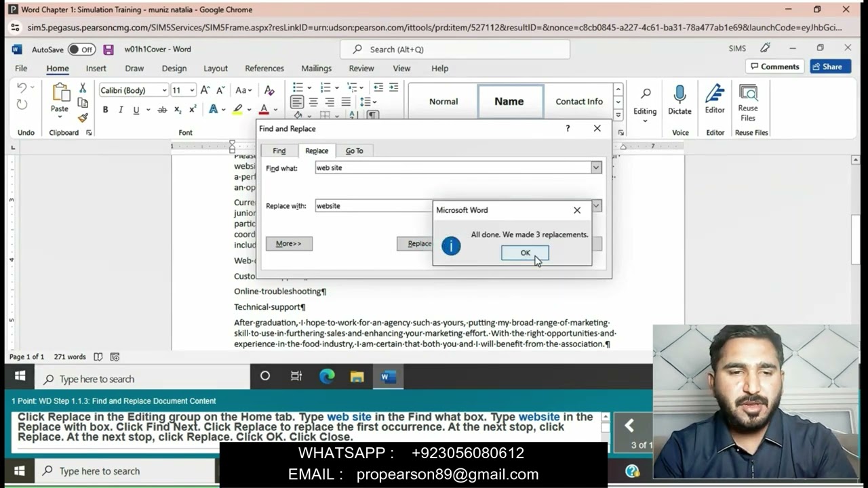Click Justify alignment icon

[x=346, y=102]
